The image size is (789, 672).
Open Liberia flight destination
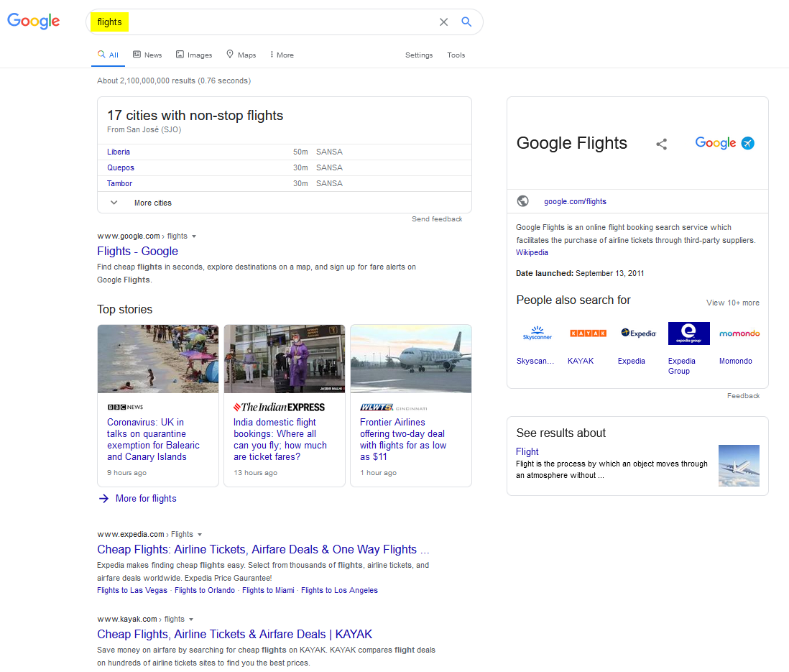(119, 152)
